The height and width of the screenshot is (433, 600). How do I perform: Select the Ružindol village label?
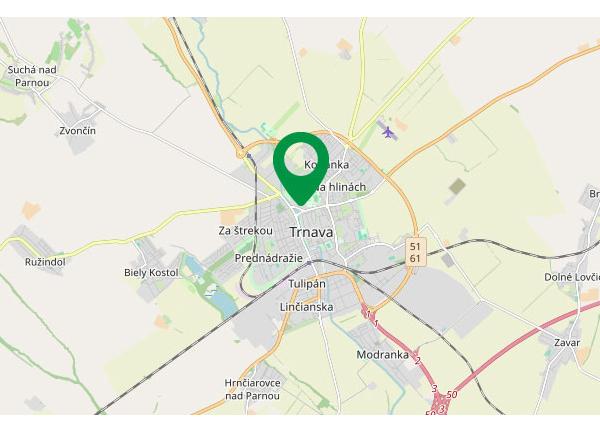tap(45, 262)
